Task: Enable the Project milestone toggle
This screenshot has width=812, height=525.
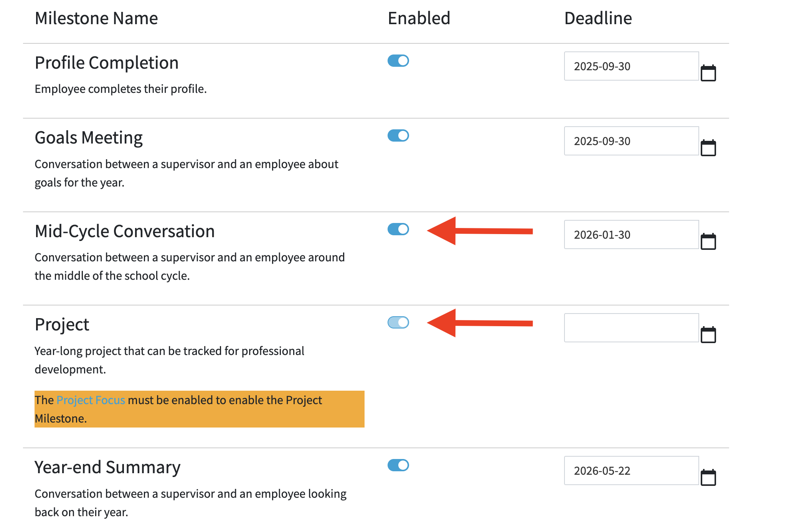Action: (399, 323)
